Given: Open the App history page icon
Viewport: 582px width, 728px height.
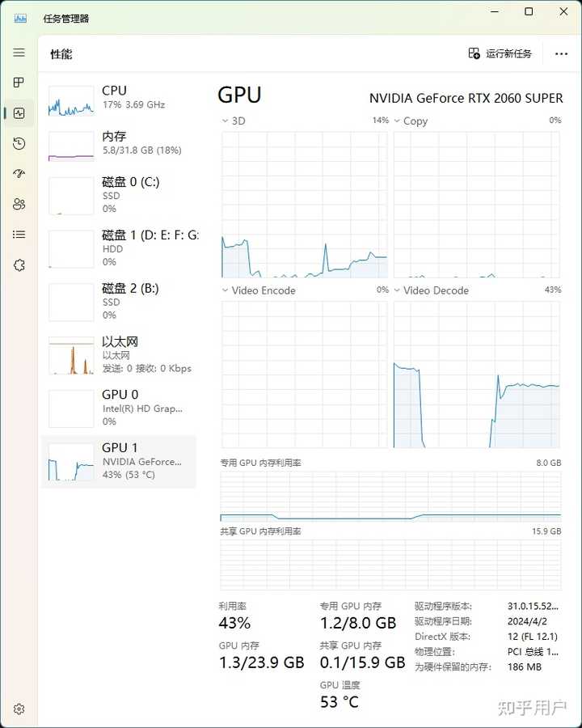Looking at the screenshot, I should coord(19,143).
